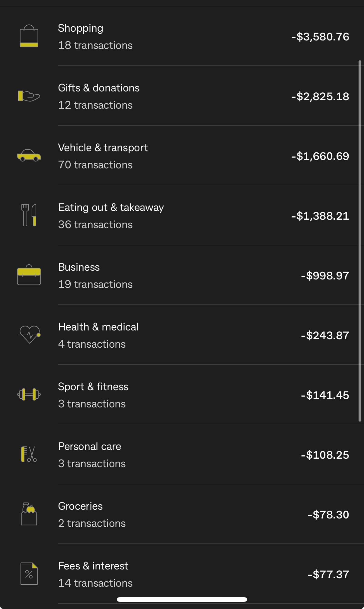Open Gifts & donations category
This screenshot has width=364, height=609.
point(99,88)
